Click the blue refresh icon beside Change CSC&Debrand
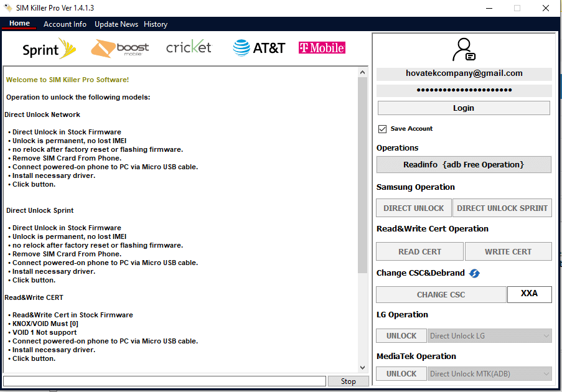562x392 pixels. pos(474,273)
